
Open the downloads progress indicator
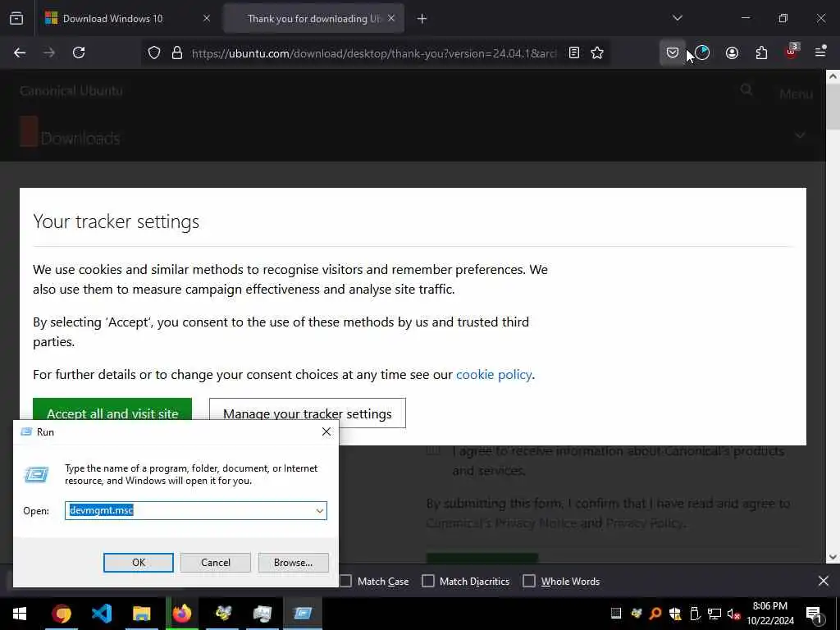click(x=702, y=52)
